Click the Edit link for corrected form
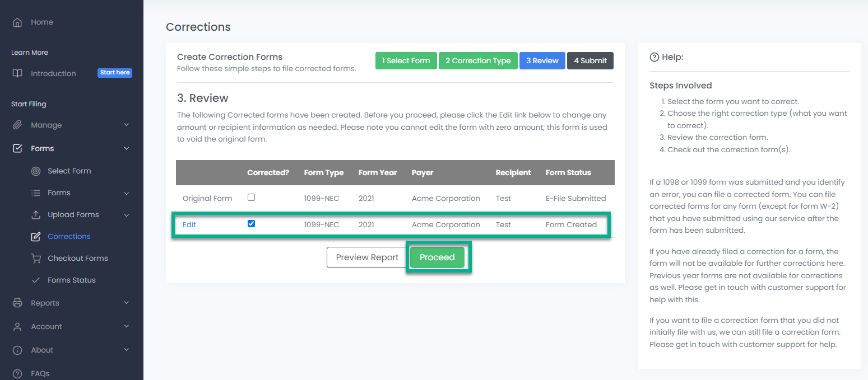The height and width of the screenshot is (380, 868). [189, 224]
